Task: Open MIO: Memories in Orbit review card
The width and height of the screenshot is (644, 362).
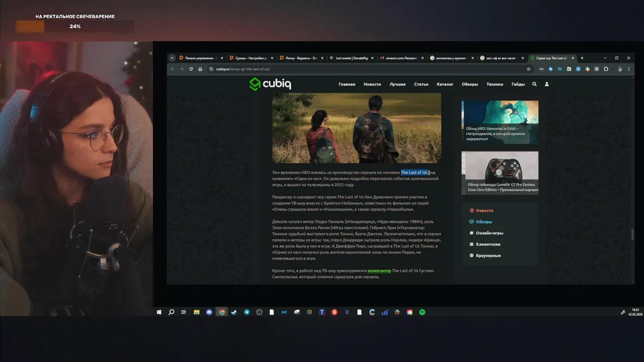Action: coord(500,122)
